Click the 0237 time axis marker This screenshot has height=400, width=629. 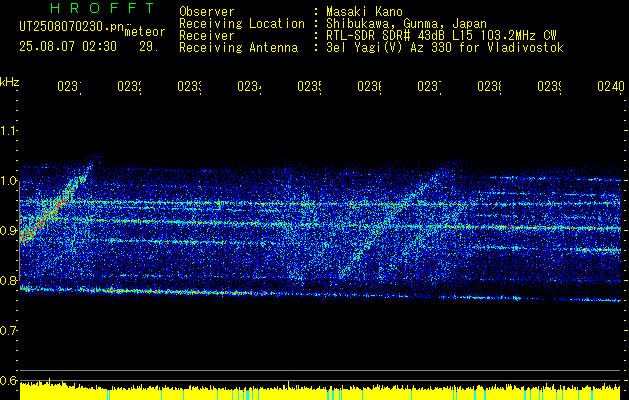click(x=429, y=86)
